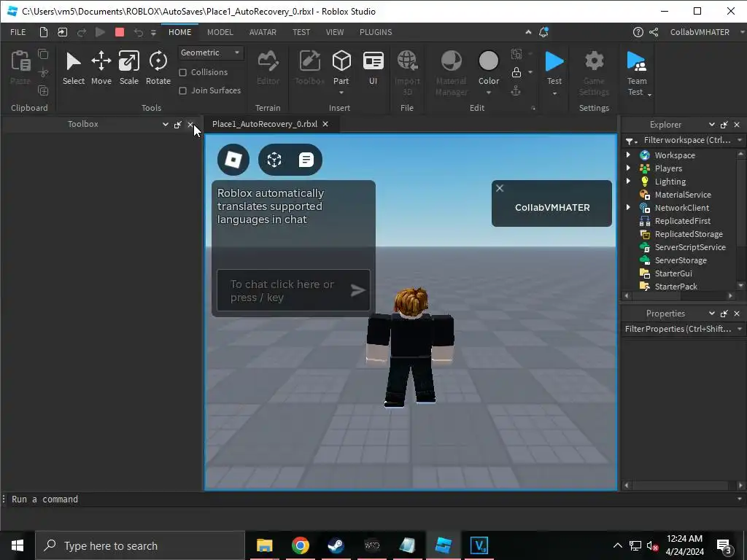Screen dimensions: 747x560
Task: Select ReplicatedStorage in Explorer
Action: coord(689,234)
